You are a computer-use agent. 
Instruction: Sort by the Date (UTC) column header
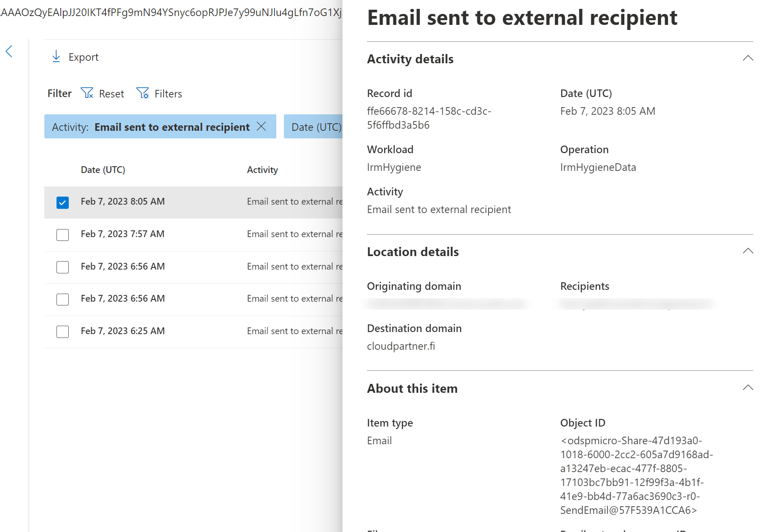pos(103,170)
